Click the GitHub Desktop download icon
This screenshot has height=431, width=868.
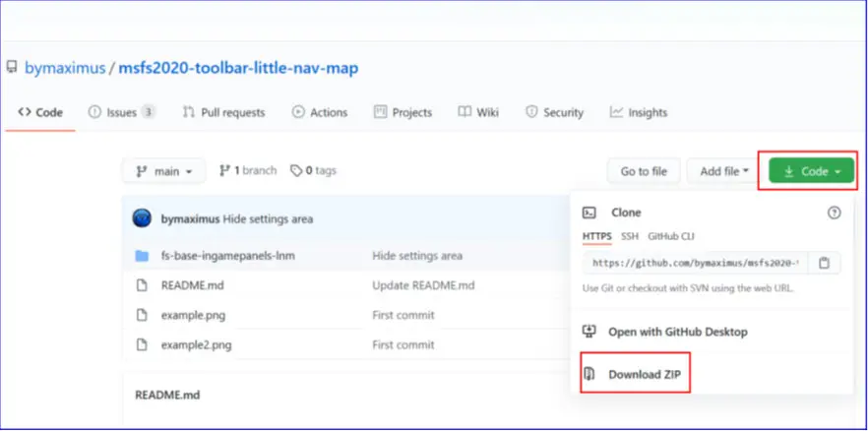[x=589, y=332]
